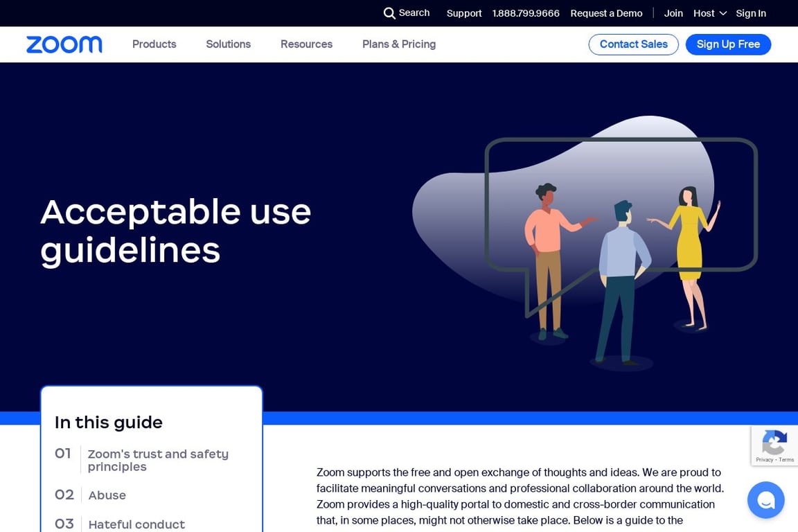Open the chat bubble widget
The height and width of the screenshot is (532, 798).
click(765, 500)
